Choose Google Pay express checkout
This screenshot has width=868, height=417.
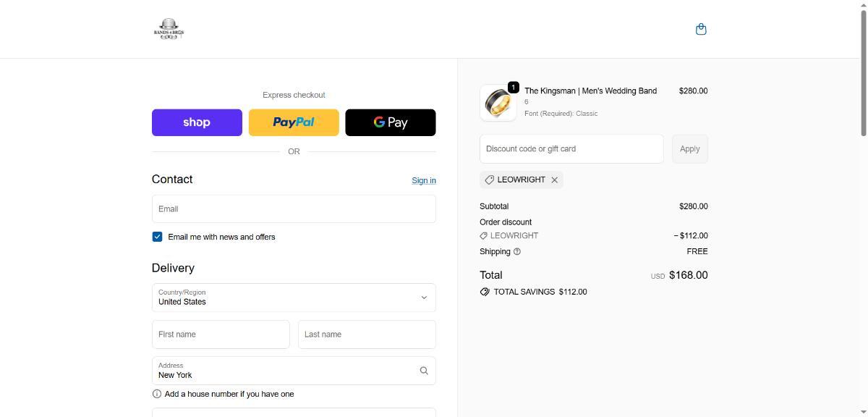click(391, 122)
